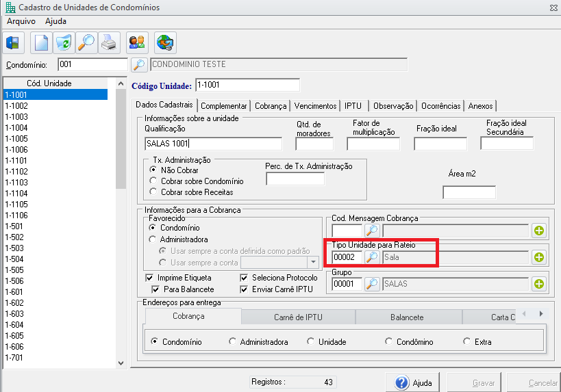This screenshot has width=561, height=392.
Task: Select Administradora as Favorecido
Action: pos(153,239)
